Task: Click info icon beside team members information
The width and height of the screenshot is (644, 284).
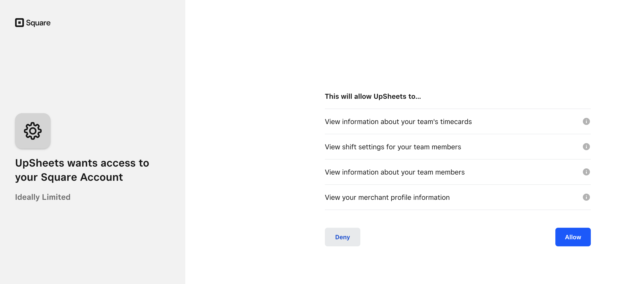Action: 586,172
